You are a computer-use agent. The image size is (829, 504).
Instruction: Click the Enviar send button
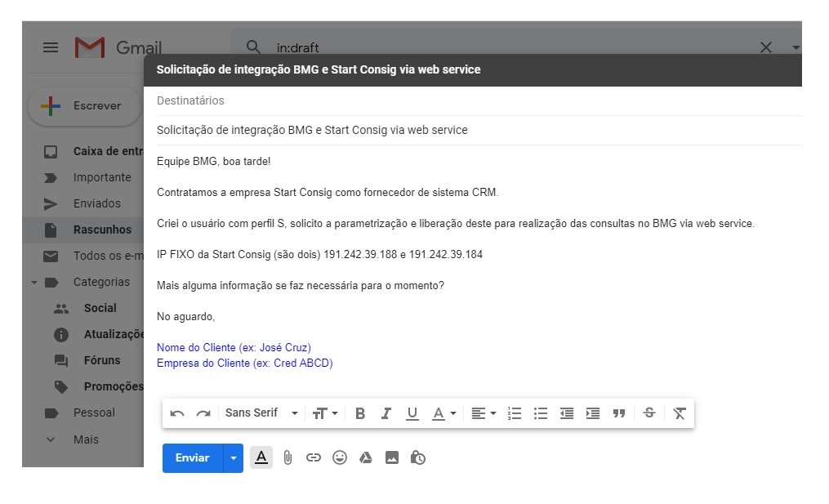pos(193,458)
